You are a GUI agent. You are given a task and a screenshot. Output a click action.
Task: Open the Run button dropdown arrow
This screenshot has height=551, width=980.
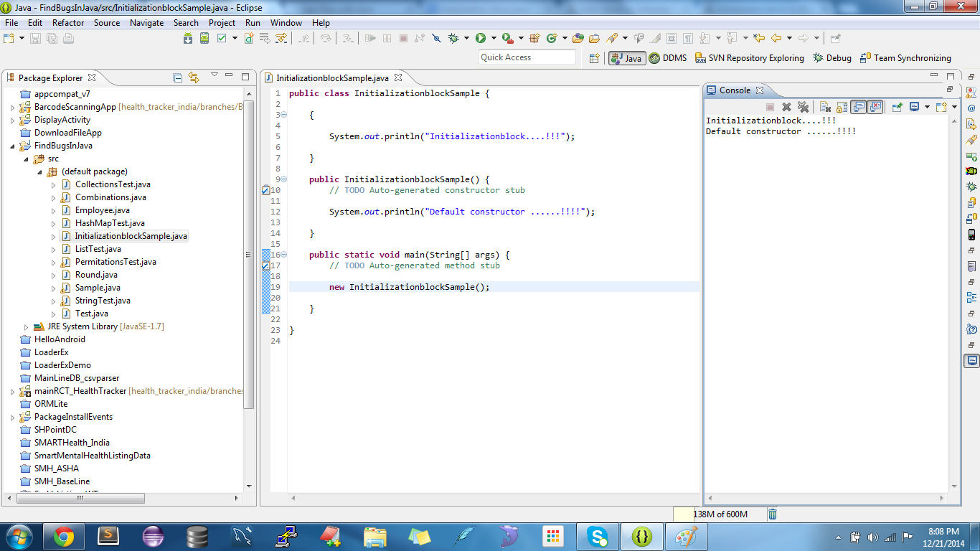click(493, 38)
